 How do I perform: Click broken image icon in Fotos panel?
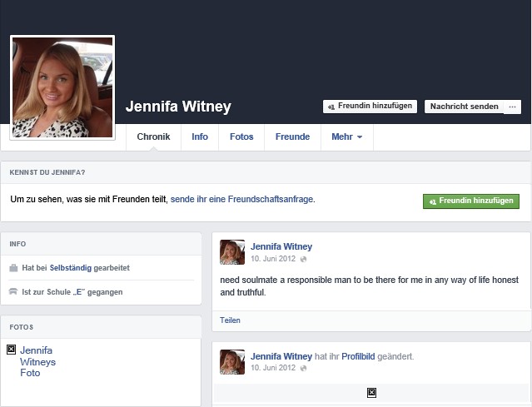tap(11, 350)
